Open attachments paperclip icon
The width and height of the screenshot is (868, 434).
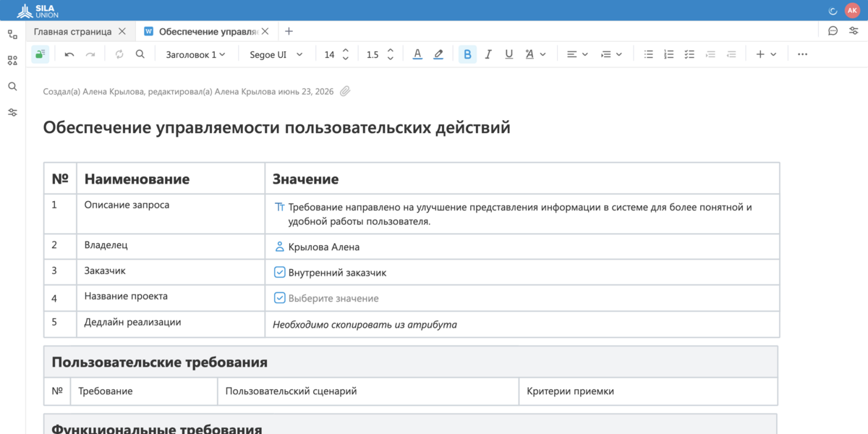(x=345, y=91)
